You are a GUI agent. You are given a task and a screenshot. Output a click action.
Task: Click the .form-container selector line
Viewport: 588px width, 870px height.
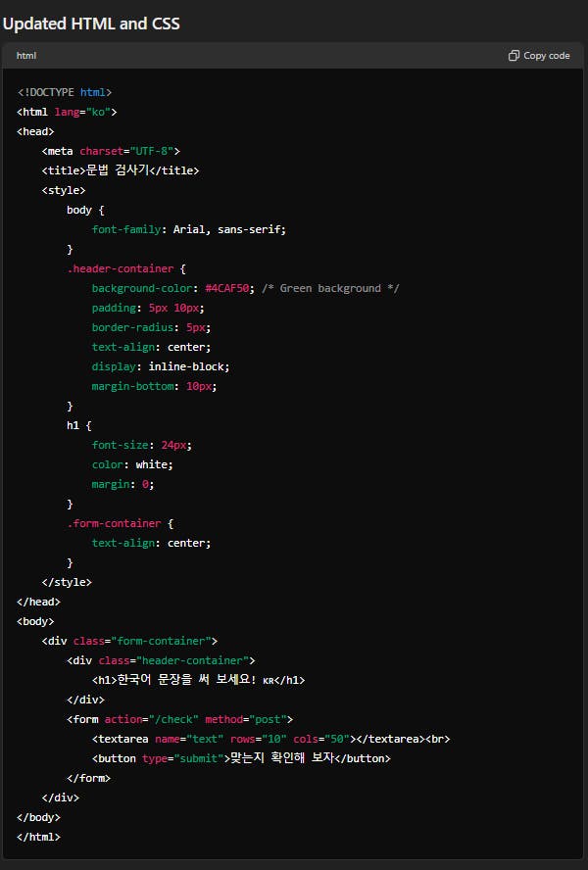120,523
